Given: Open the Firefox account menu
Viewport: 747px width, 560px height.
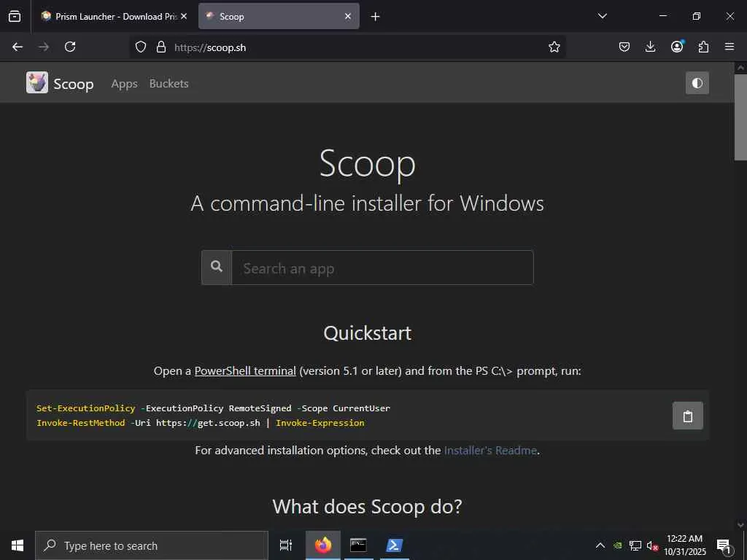Looking at the screenshot, I should 677,47.
